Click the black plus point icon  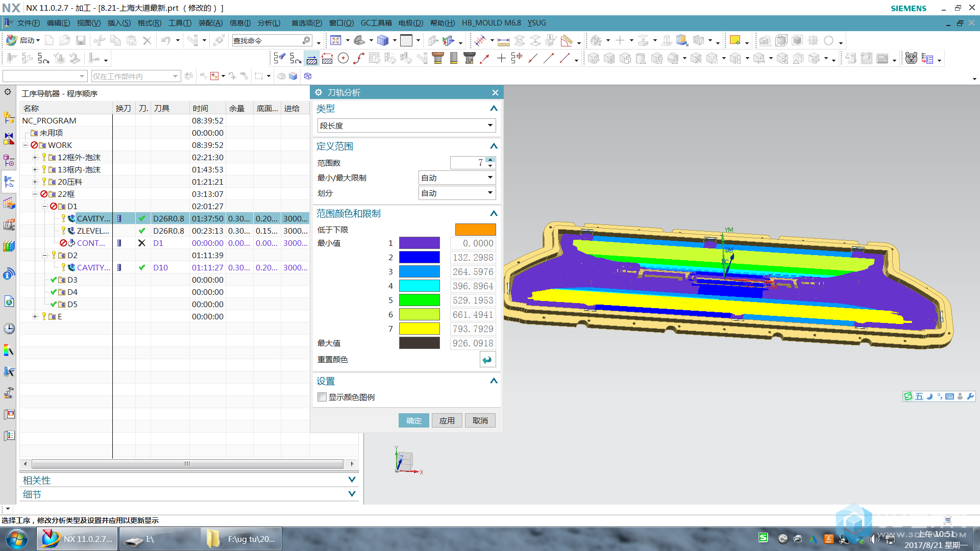501,59
